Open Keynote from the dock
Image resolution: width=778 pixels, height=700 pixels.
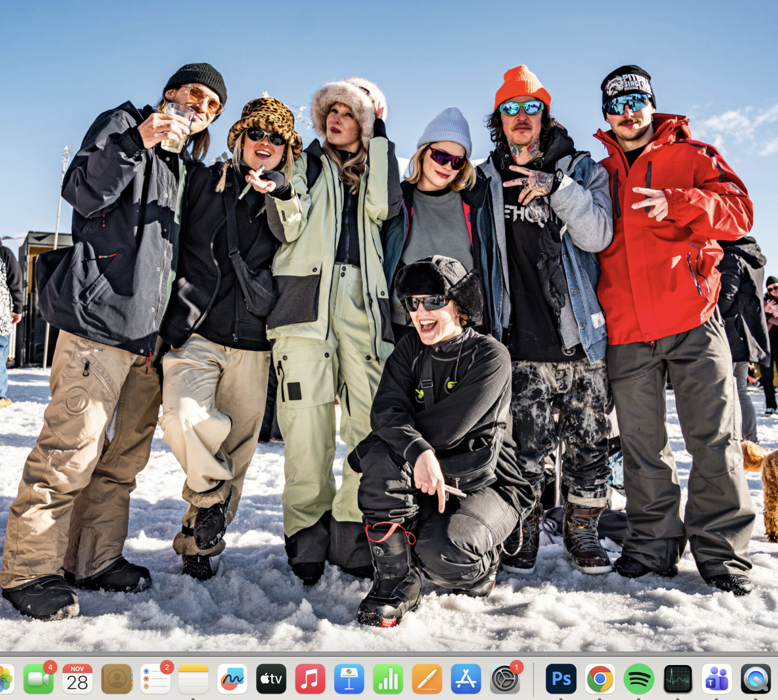pos(349,679)
